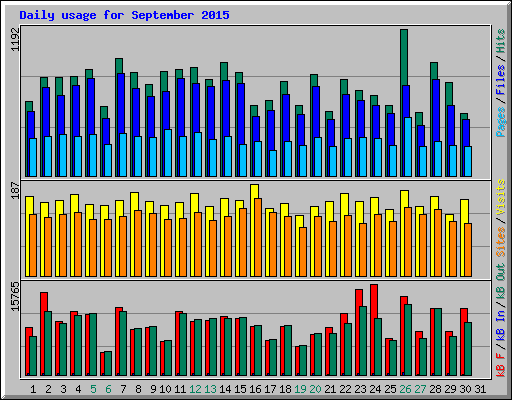
Task: Click day label 24 on the x-axis
Action: coord(375,389)
